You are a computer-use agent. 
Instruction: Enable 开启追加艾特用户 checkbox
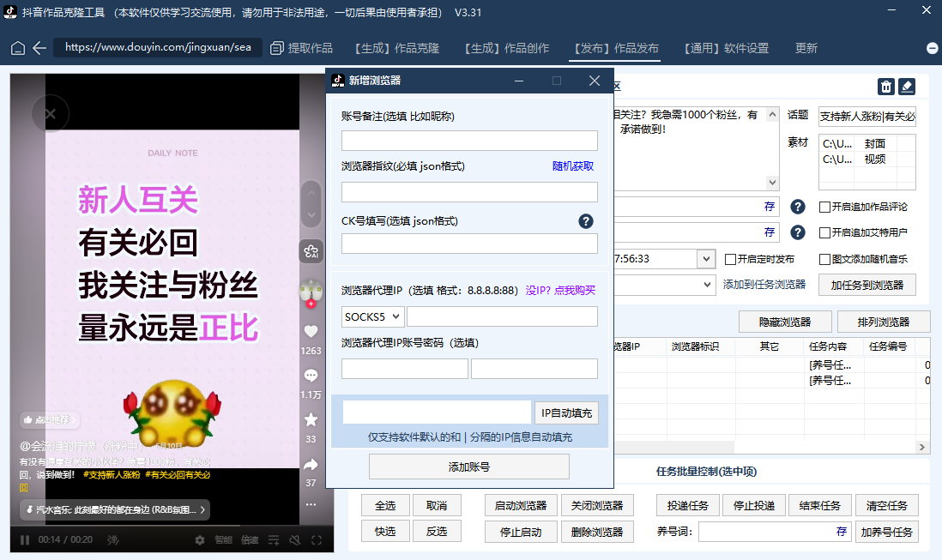[824, 233]
